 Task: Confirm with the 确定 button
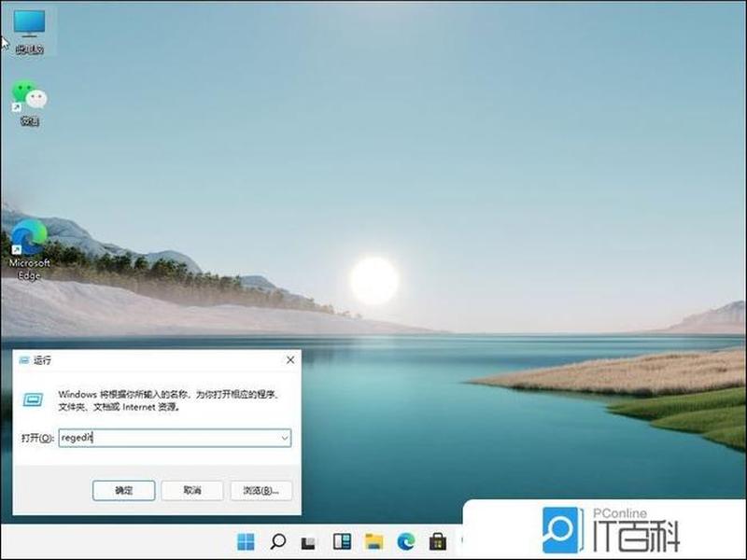124,491
